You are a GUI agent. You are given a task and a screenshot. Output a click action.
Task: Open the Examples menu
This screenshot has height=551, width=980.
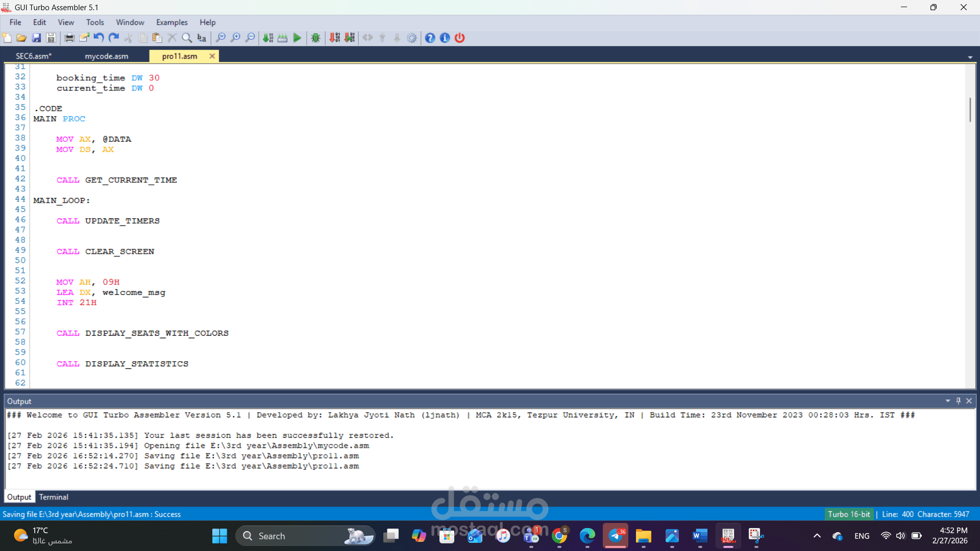point(171,22)
